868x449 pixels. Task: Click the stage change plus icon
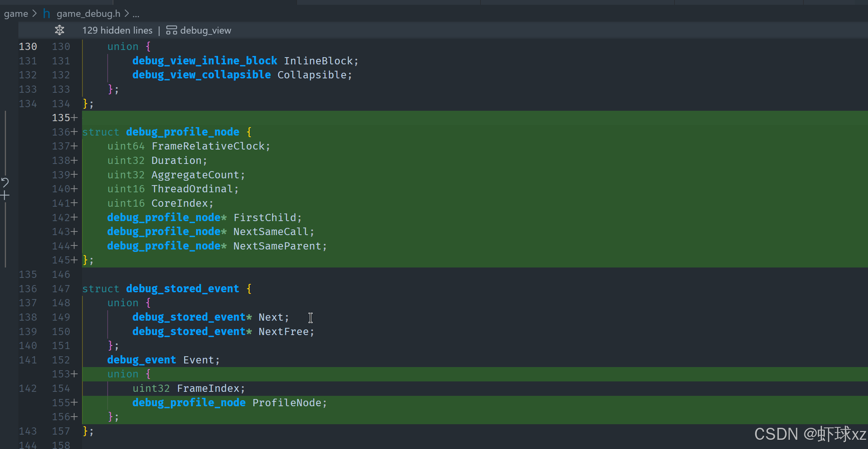(5, 196)
